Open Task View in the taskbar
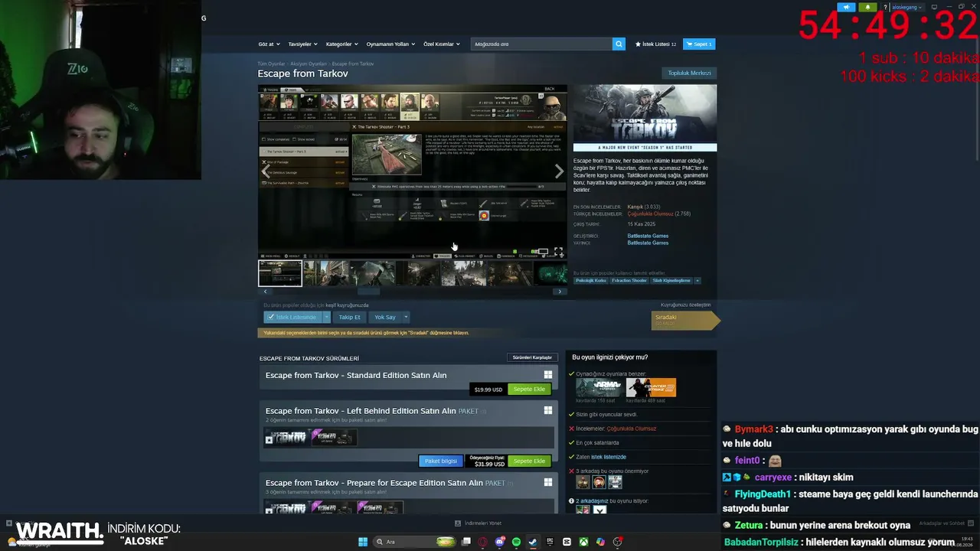 click(x=465, y=542)
